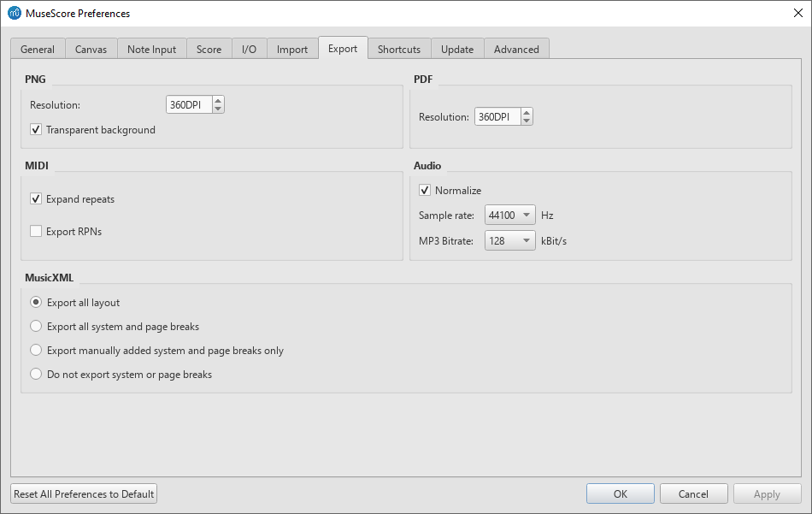812x514 pixels.
Task: Disable audio Normalize
Action: click(425, 190)
